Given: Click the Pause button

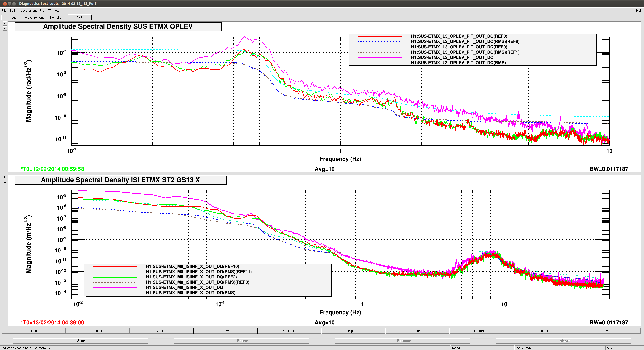Looking at the screenshot, I should (242, 341).
